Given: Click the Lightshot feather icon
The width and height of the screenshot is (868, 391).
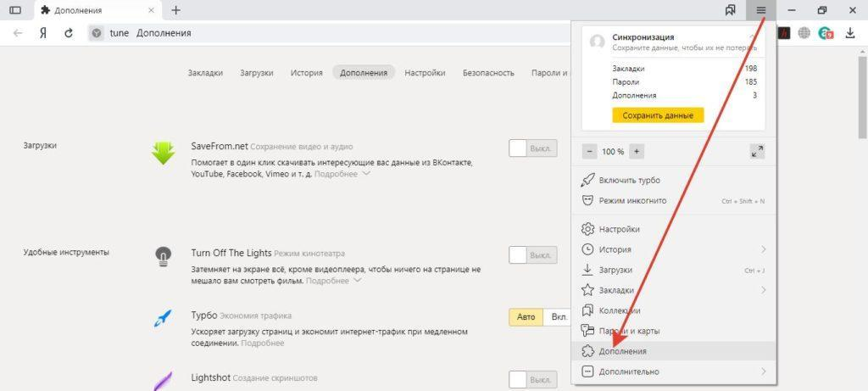Looking at the screenshot, I should pos(162,381).
